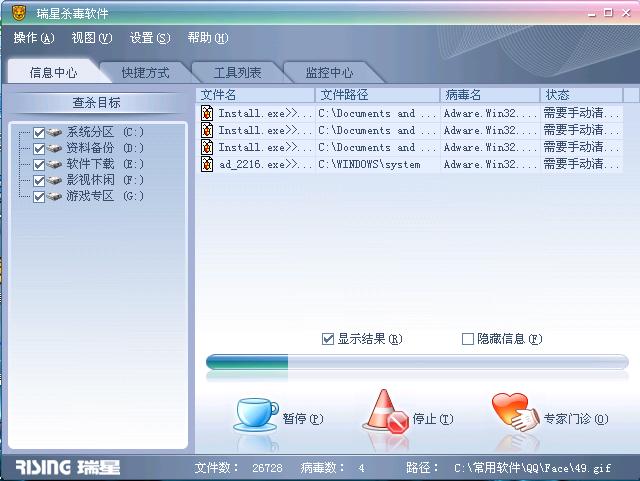Click the file count value 26728
640x481 pixels.
[267, 468]
